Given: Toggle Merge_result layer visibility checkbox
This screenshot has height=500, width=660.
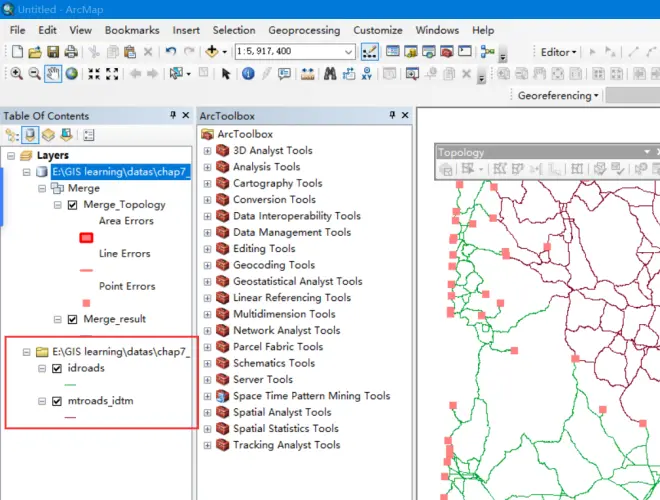Looking at the screenshot, I should click(72, 319).
